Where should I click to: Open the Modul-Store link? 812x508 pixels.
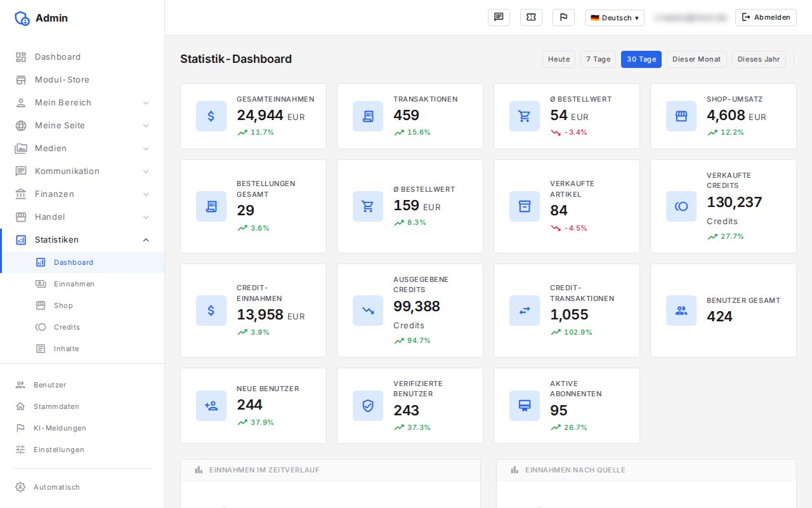(x=82, y=79)
